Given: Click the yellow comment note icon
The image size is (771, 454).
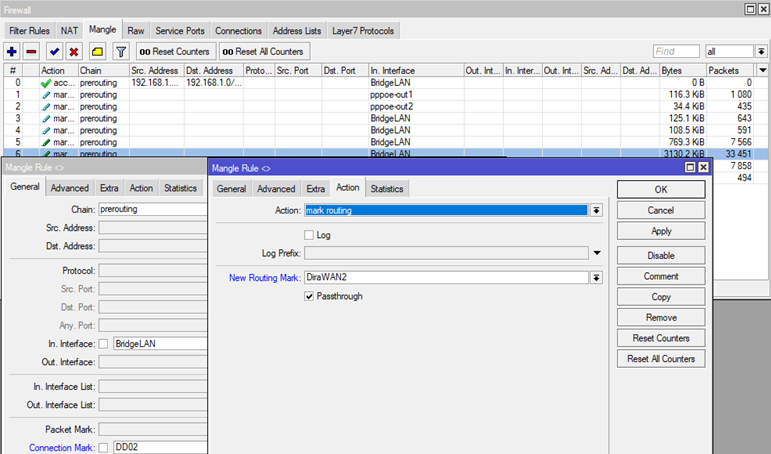Looking at the screenshot, I should [97, 51].
